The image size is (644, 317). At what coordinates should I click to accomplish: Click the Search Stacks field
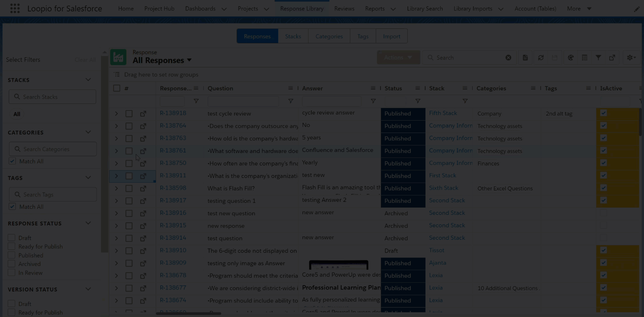click(x=52, y=97)
